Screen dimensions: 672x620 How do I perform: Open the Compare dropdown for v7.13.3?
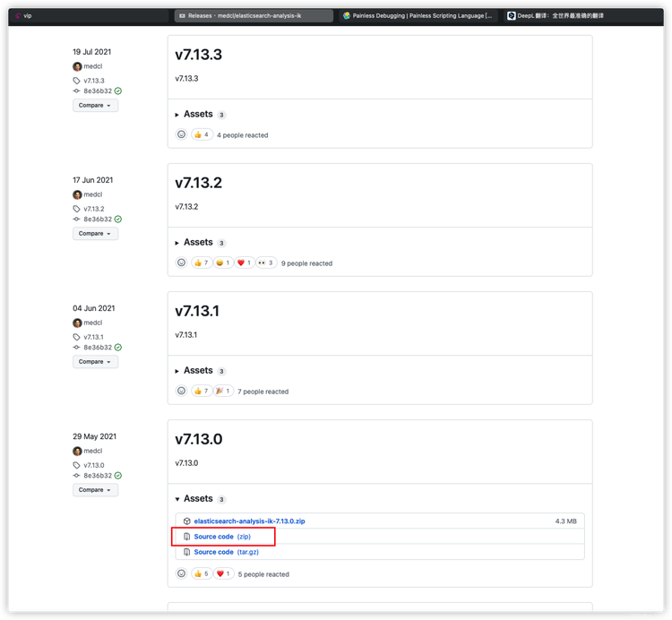tap(95, 106)
